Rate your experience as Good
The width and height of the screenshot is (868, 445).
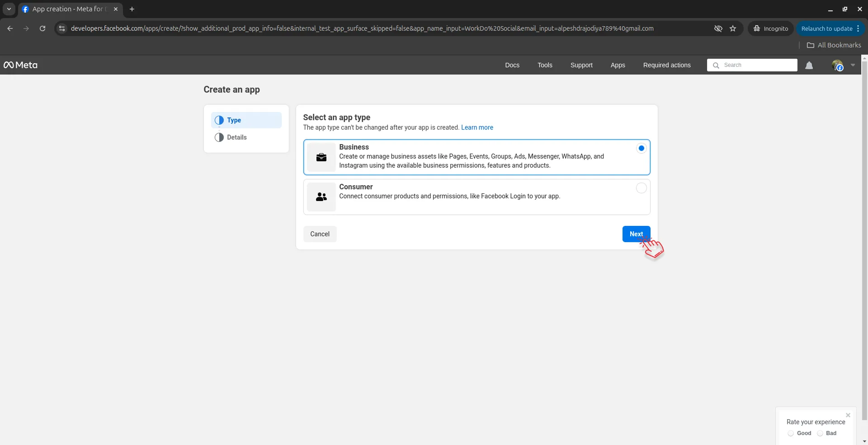coord(791,433)
